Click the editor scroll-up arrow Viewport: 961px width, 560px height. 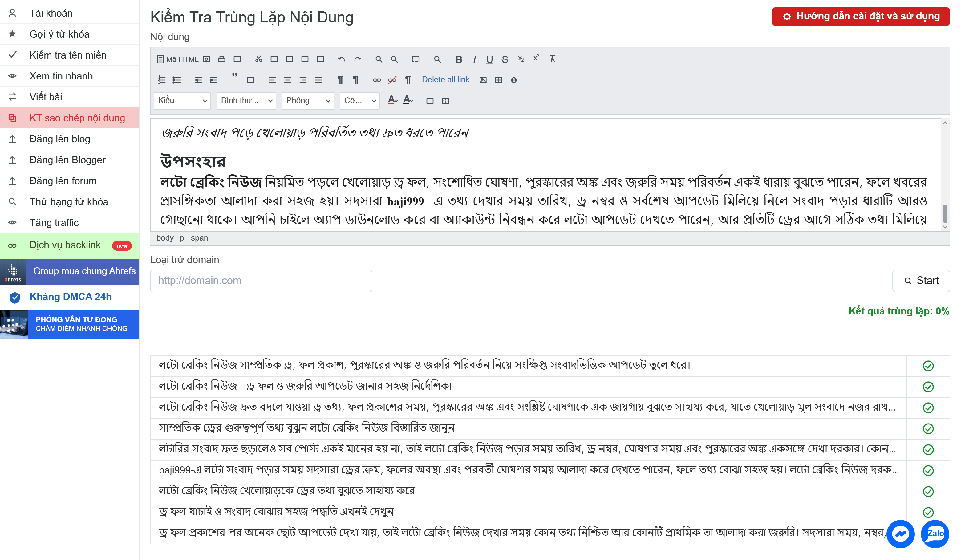945,123
